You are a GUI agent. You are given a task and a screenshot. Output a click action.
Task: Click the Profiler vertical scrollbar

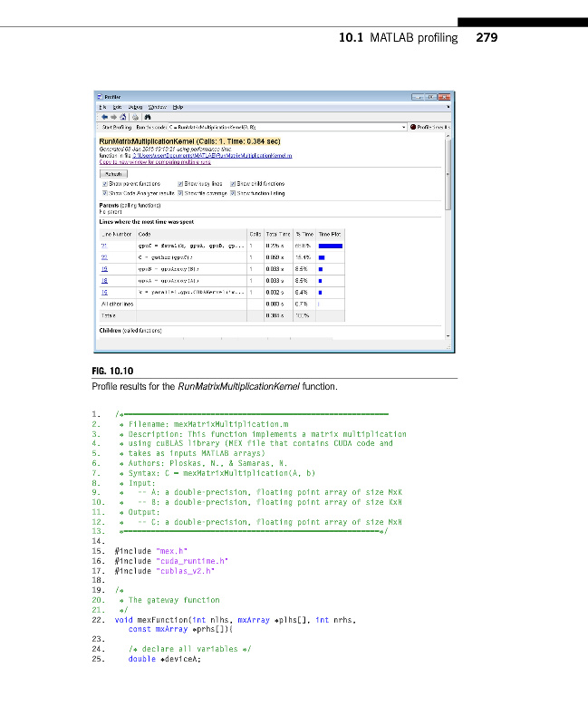448,236
